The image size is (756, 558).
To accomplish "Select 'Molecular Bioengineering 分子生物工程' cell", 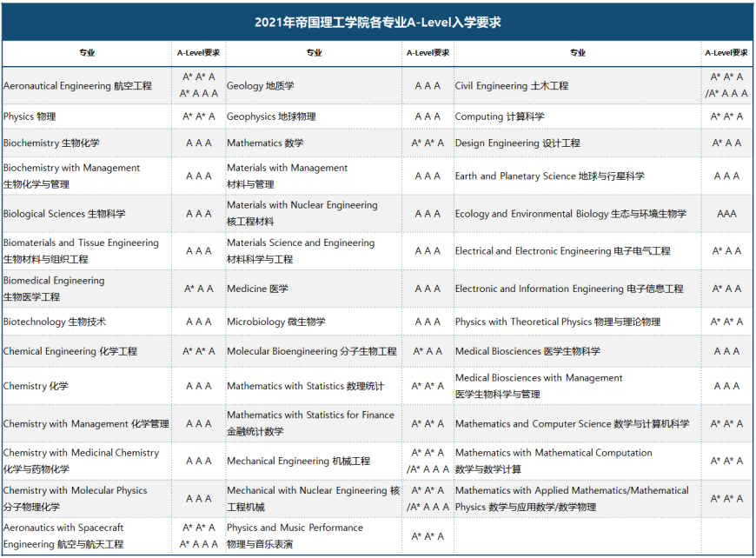I will point(312,352).
